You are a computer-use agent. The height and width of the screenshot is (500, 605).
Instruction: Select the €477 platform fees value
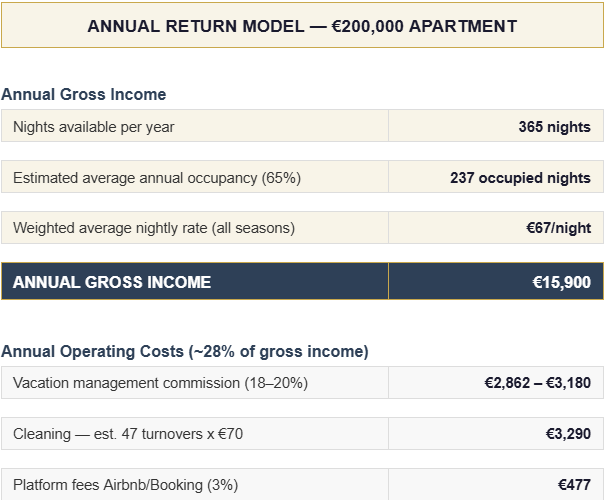(x=574, y=485)
